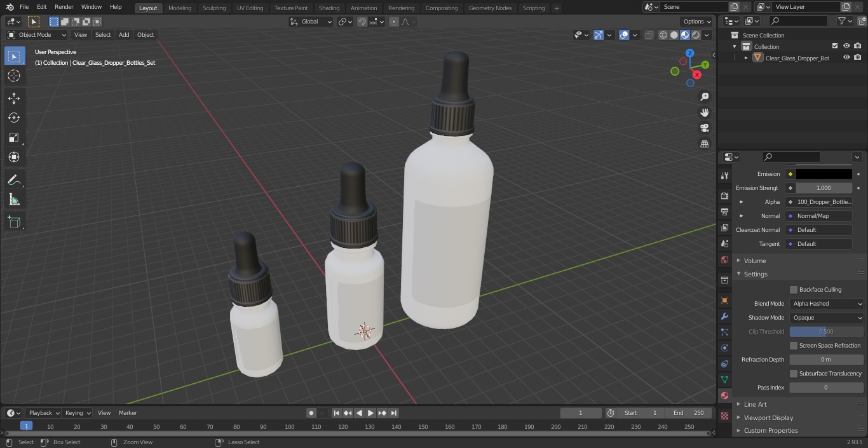The image size is (868, 448).
Task: Switch the perspective/orthographic grid icon
Action: point(705,144)
